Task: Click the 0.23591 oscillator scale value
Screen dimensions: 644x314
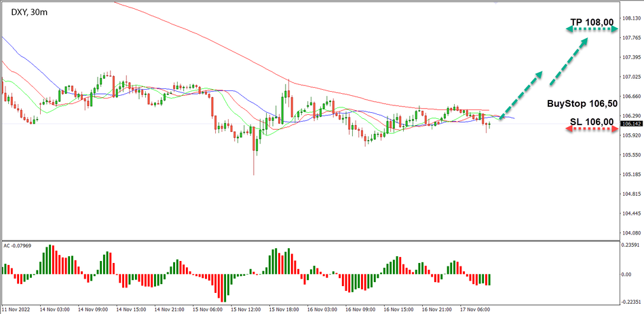Action: click(632, 245)
